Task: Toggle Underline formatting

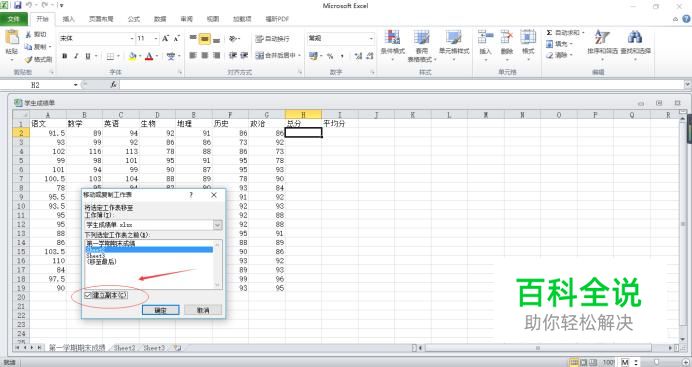Action: point(87,56)
